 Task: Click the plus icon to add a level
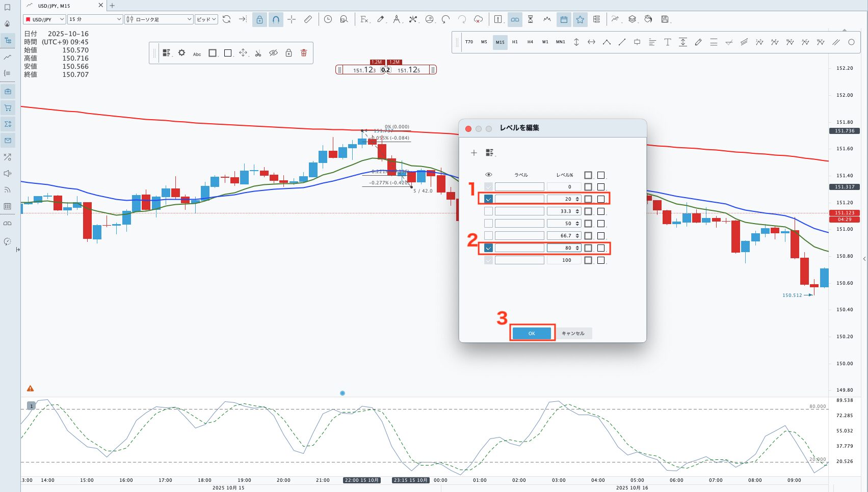point(474,153)
